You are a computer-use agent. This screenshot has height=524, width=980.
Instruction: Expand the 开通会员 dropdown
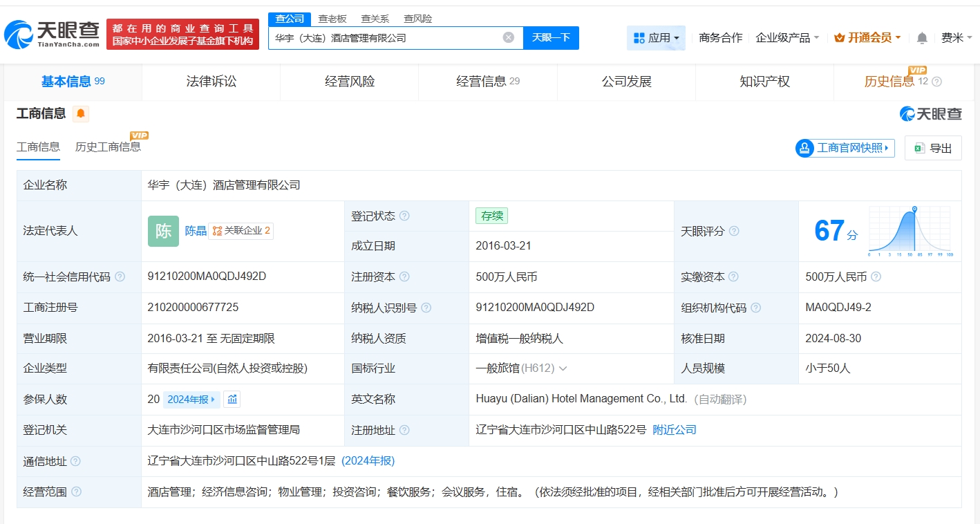pyautogui.click(x=867, y=38)
